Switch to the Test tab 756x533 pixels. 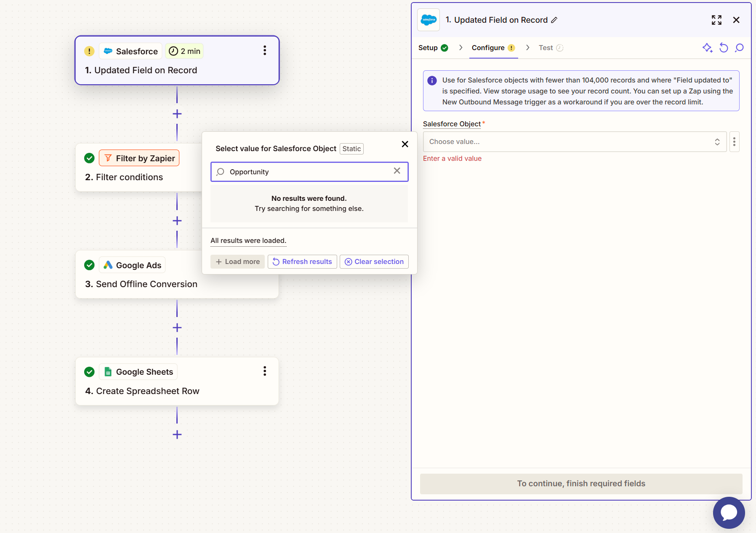click(551, 48)
